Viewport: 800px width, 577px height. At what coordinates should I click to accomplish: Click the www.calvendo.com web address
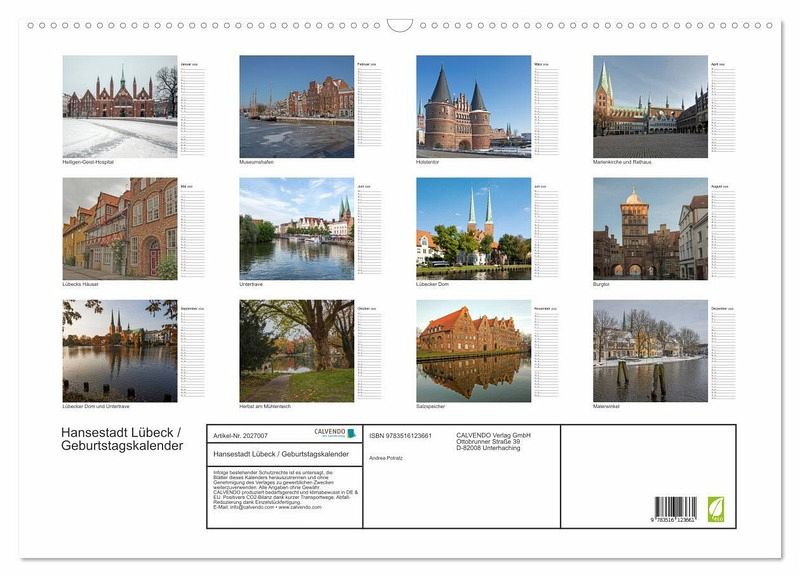299,507
